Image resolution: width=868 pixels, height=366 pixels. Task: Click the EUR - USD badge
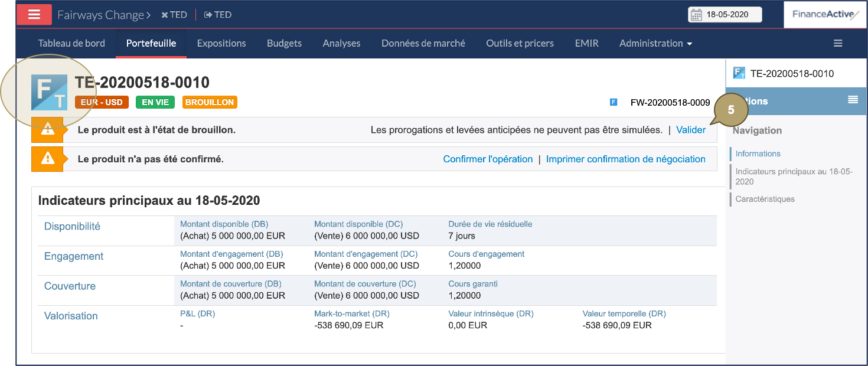click(x=102, y=102)
